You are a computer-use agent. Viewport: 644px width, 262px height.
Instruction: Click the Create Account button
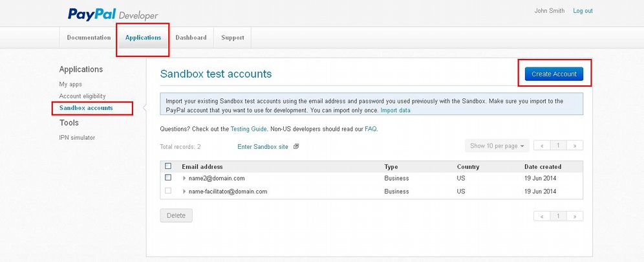point(554,74)
